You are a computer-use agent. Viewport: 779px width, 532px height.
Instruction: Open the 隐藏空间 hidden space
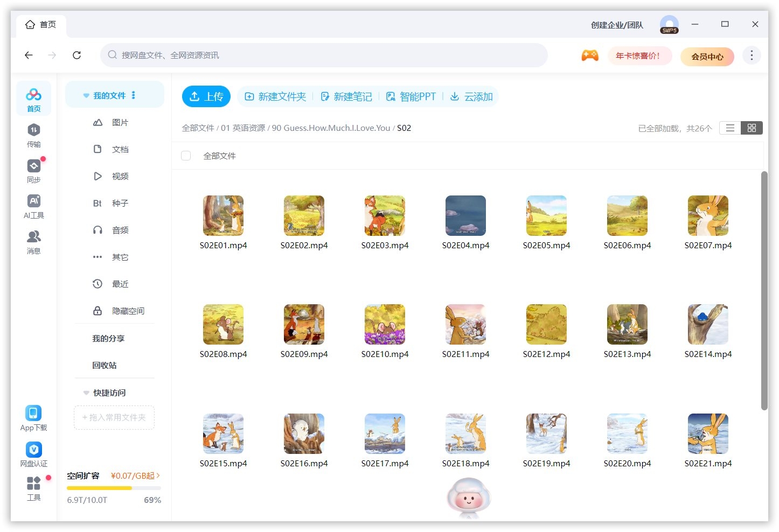coord(120,311)
